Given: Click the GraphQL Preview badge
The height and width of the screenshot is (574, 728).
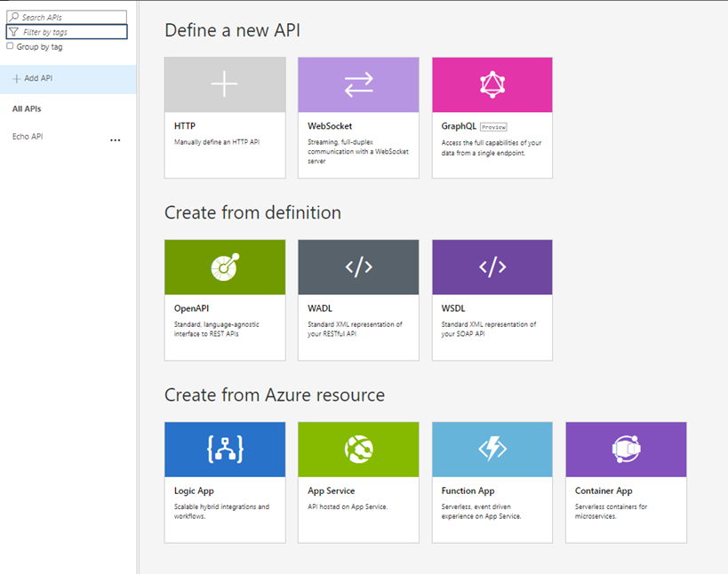Looking at the screenshot, I should (x=492, y=126).
